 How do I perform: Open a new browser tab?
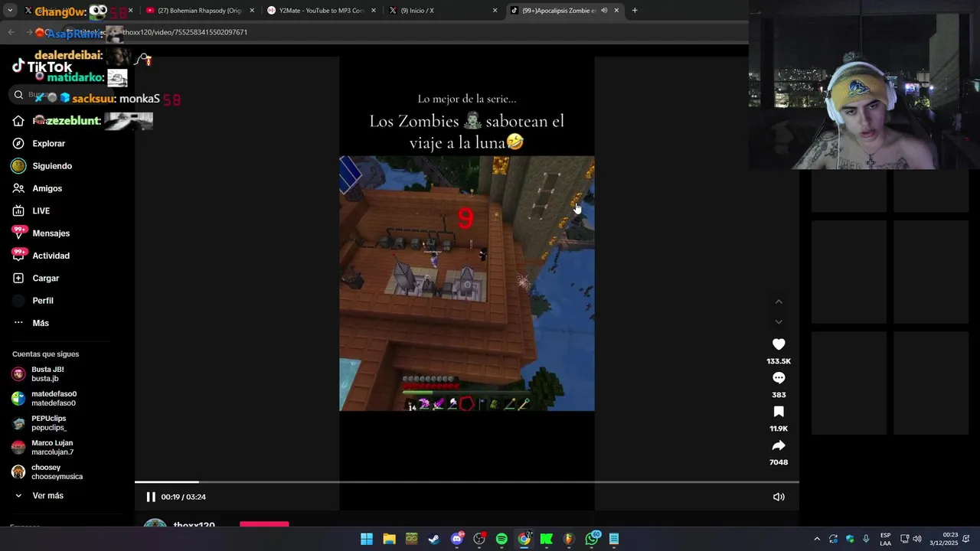pos(635,11)
